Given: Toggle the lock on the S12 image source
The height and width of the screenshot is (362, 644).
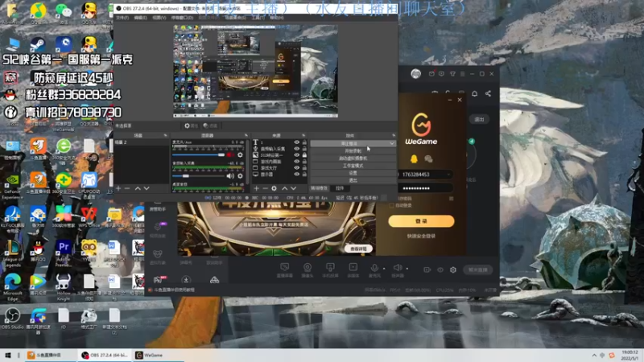Looking at the screenshot, I should (x=304, y=155).
